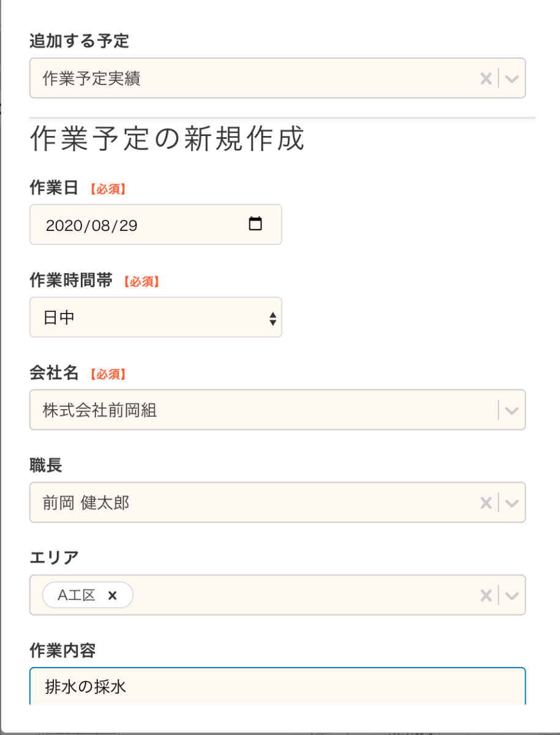Viewport: 560px width, 735px height.
Task: Expand the 職長 dropdown chevron
Action: (x=512, y=503)
